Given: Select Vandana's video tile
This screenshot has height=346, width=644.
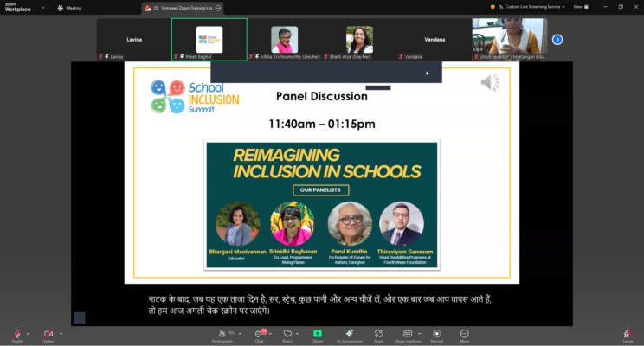Looking at the screenshot, I should (435, 40).
